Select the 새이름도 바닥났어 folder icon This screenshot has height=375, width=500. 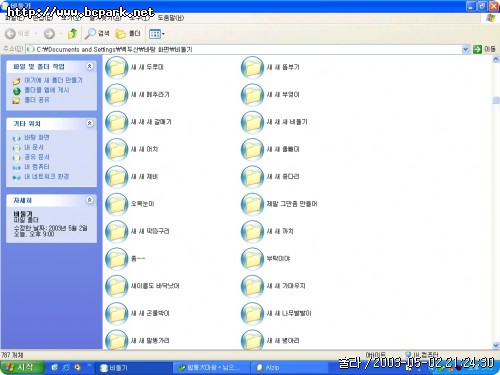pyautogui.click(x=117, y=286)
